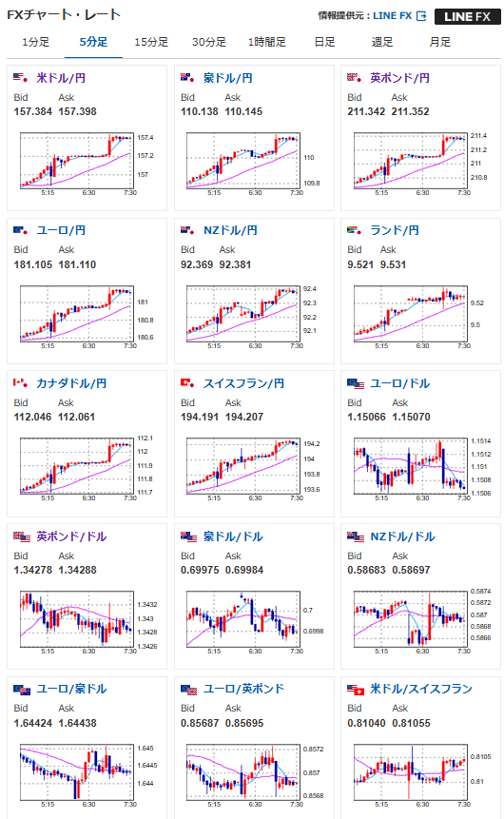504x819 pixels.
Task: Open the NZドル/円 pair link
Action: [x=230, y=230]
